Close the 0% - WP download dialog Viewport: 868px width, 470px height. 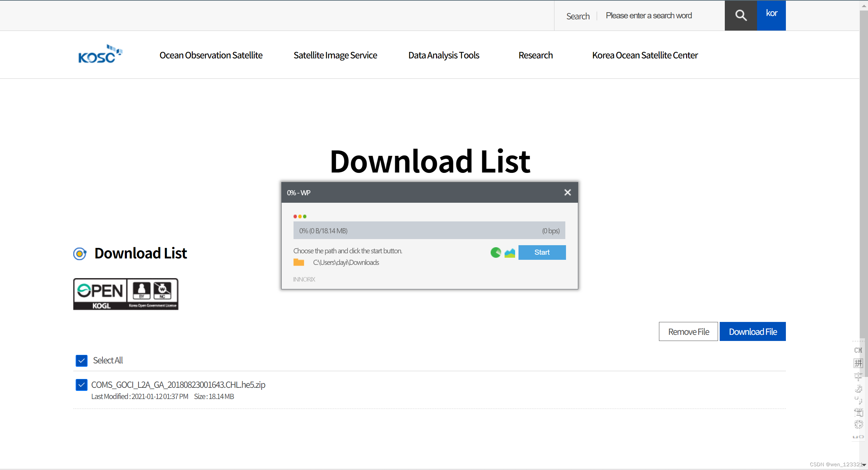coord(567,193)
